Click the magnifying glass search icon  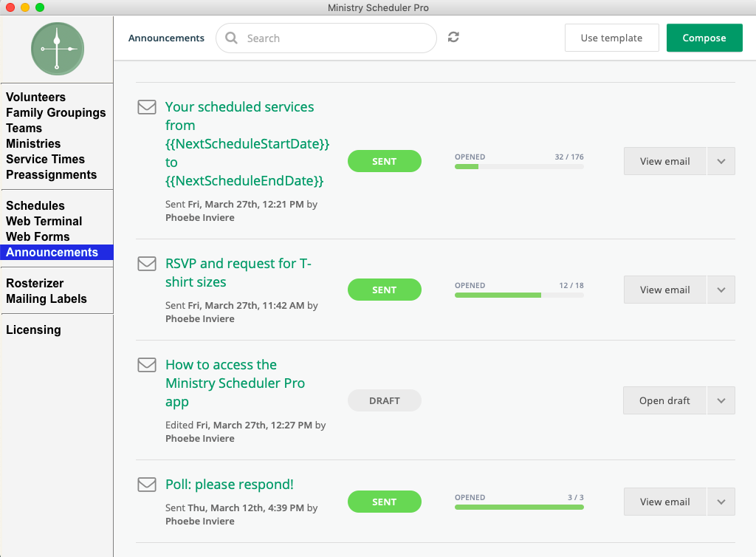[231, 38]
